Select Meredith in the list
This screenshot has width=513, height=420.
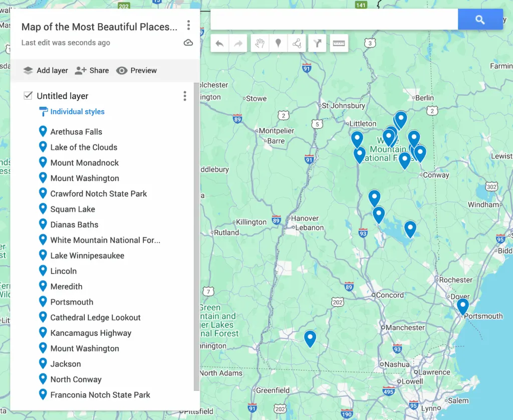(67, 287)
